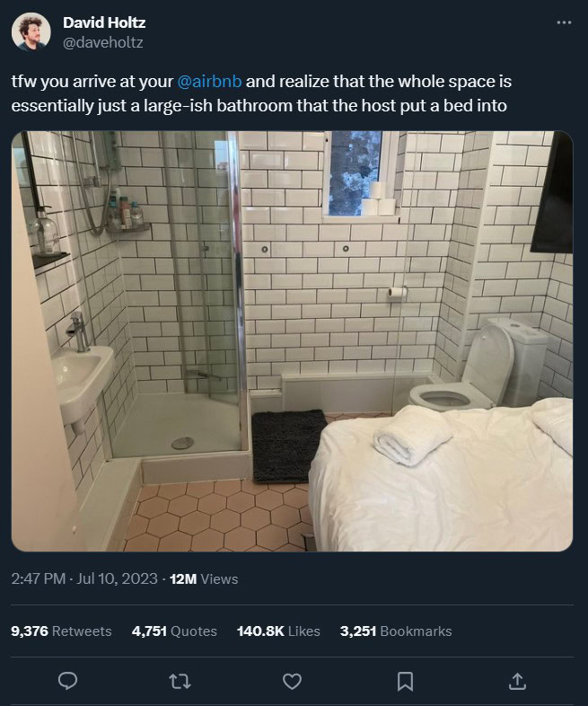Screen dimensions: 588x706
Task: Click the toilet area of the photo
Action: point(479,366)
